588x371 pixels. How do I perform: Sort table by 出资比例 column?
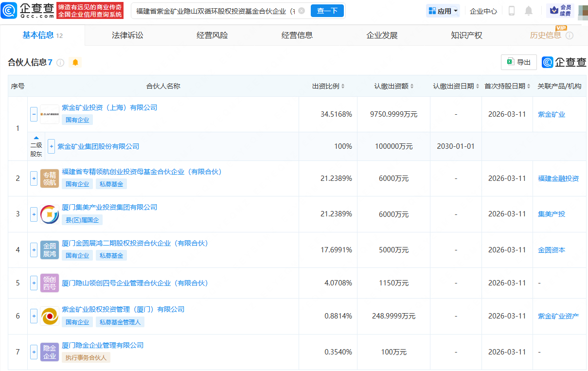pyautogui.click(x=328, y=86)
